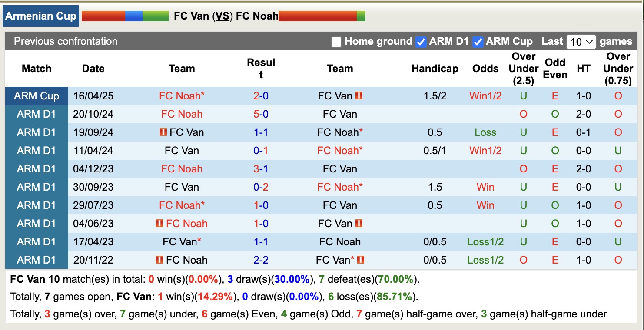This screenshot has height=330, width=644.
Task: Uncheck the ARM Cup filter
Action: pos(478,42)
